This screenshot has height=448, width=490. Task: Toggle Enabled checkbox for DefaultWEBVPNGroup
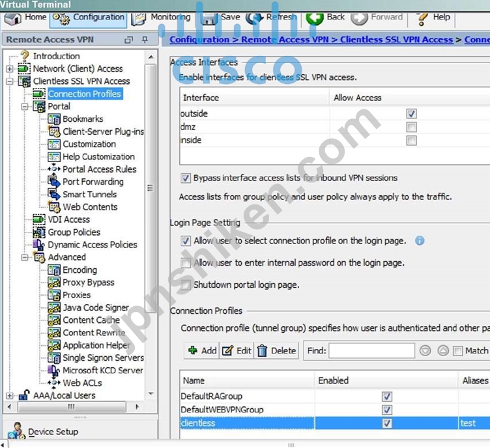click(387, 410)
